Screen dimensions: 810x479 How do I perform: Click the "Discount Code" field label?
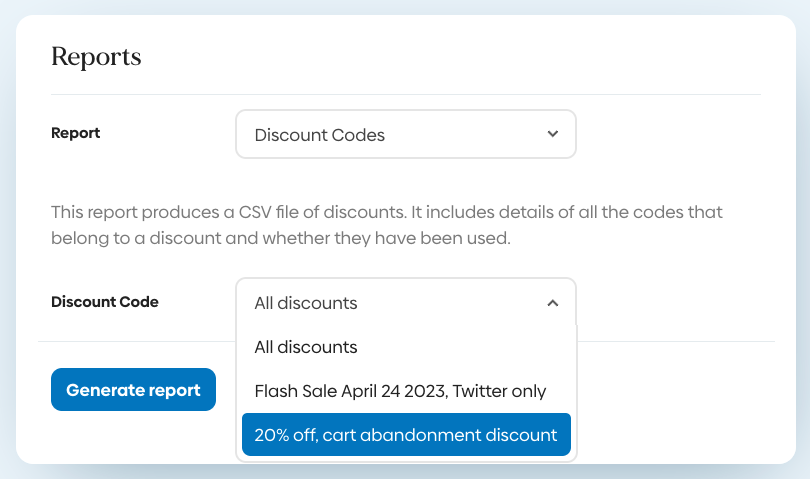105,302
